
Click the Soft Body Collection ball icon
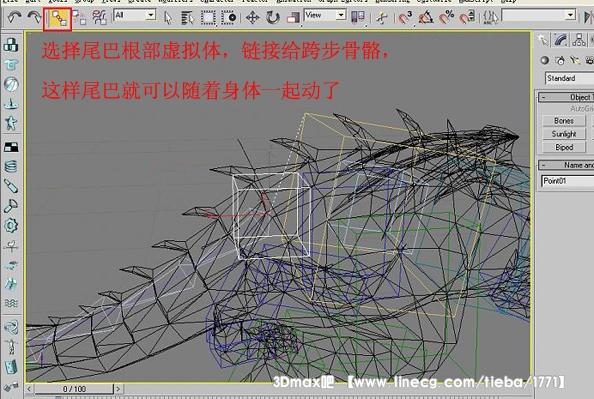click(x=11, y=84)
